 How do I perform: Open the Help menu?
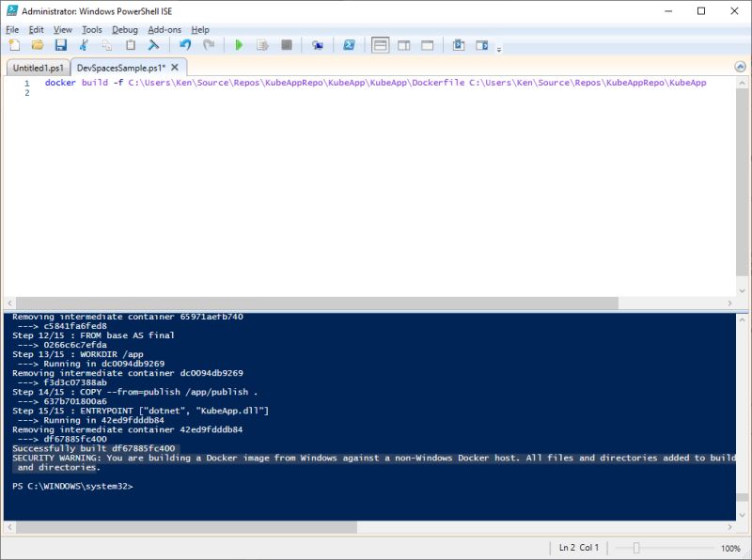click(200, 30)
